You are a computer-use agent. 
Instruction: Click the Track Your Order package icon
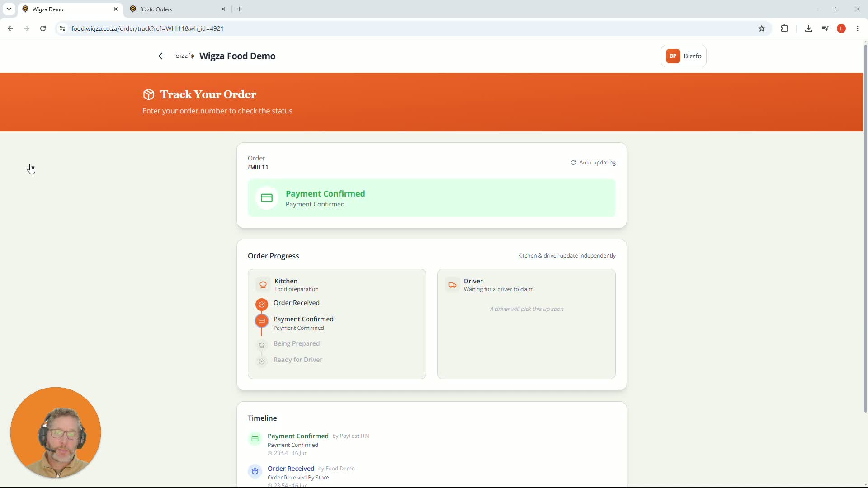point(149,94)
